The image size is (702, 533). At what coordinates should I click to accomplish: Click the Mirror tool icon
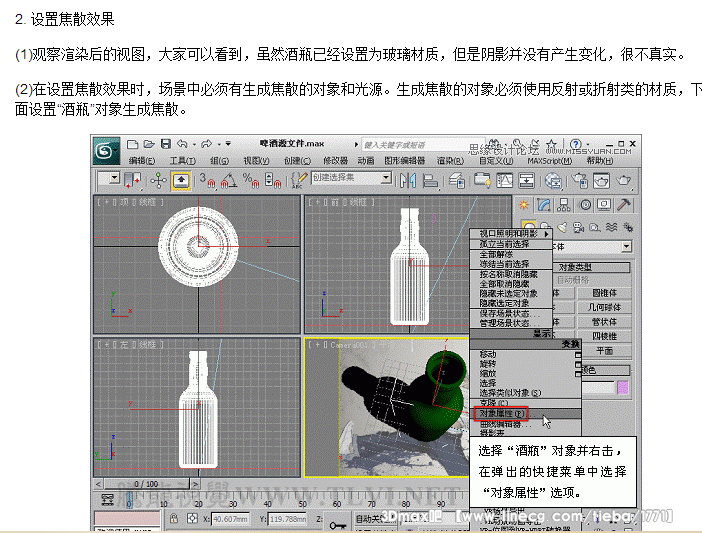(408, 181)
